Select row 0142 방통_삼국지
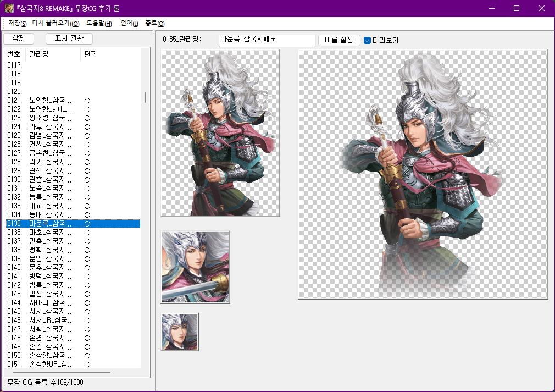The width and height of the screenshot is (555, 392). pos(73,285)
